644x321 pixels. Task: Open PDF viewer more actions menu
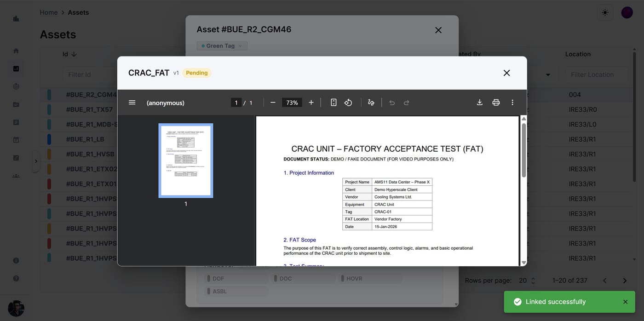coord(512,103)
